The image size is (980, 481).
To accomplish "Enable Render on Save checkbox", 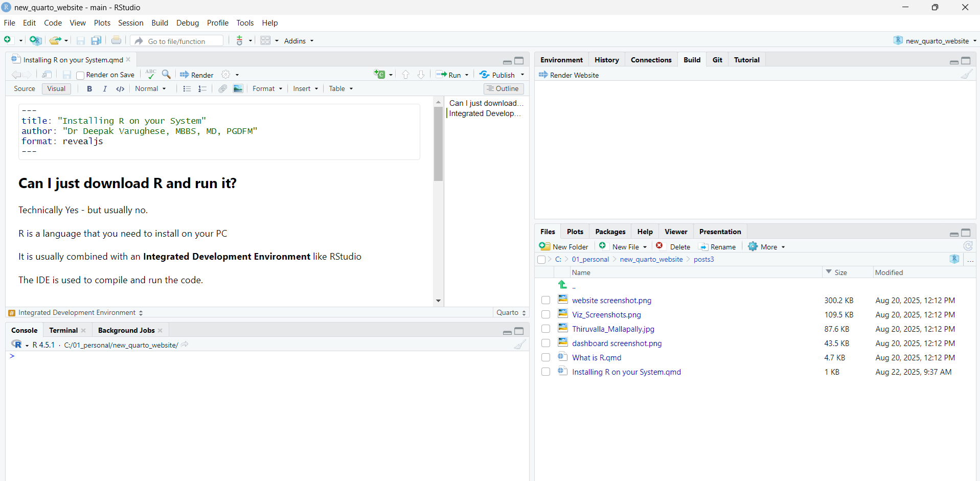I will [80, 76].
